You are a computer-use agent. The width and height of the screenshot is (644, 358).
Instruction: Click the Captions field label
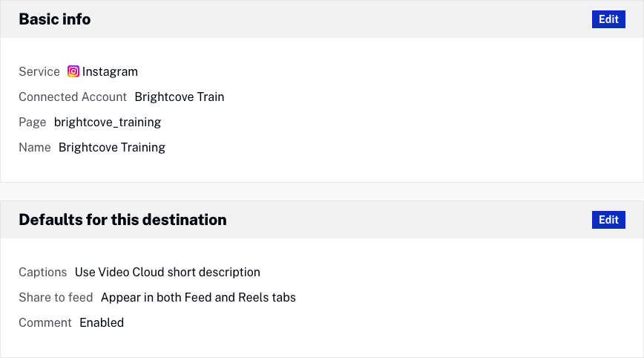(43, 273)
